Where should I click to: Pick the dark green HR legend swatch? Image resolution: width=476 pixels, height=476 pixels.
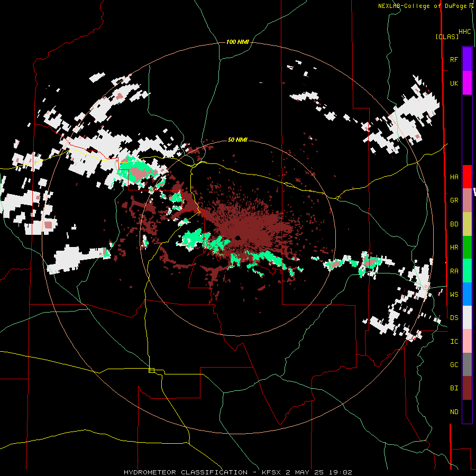pyautogui.click(x=467, y=248)
